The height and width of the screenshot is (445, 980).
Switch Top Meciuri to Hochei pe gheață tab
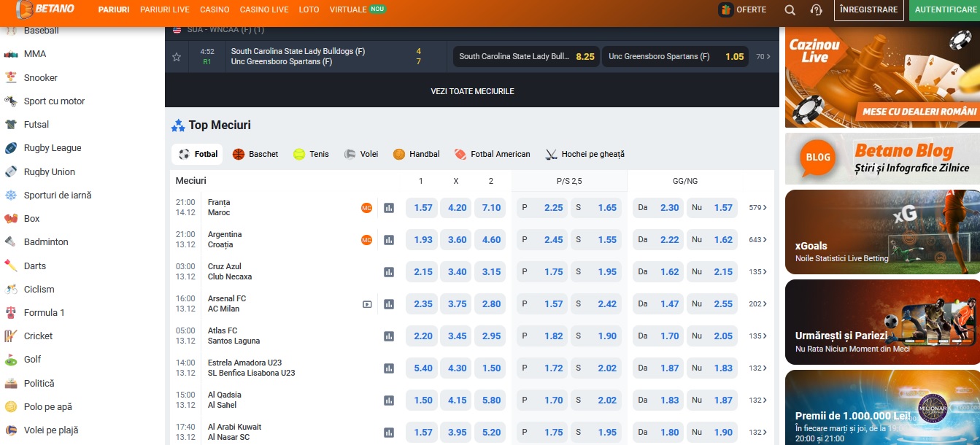(x=585, y=154)
